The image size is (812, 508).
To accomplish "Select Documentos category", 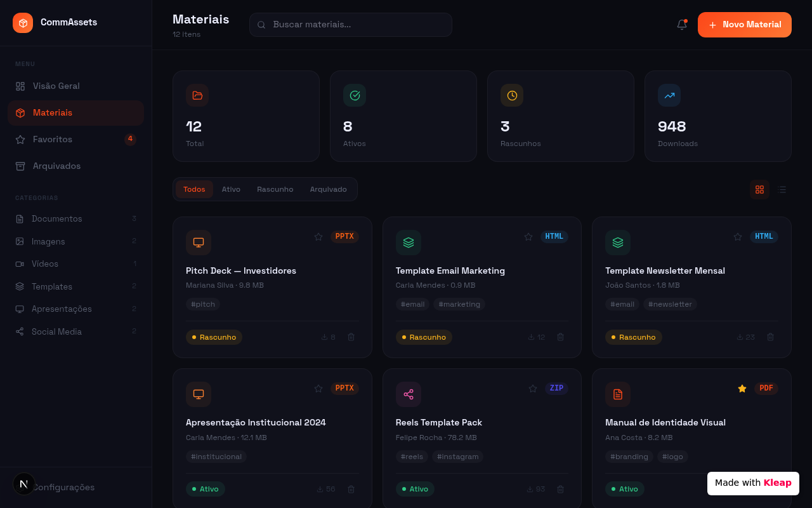I will coord(75,218).
